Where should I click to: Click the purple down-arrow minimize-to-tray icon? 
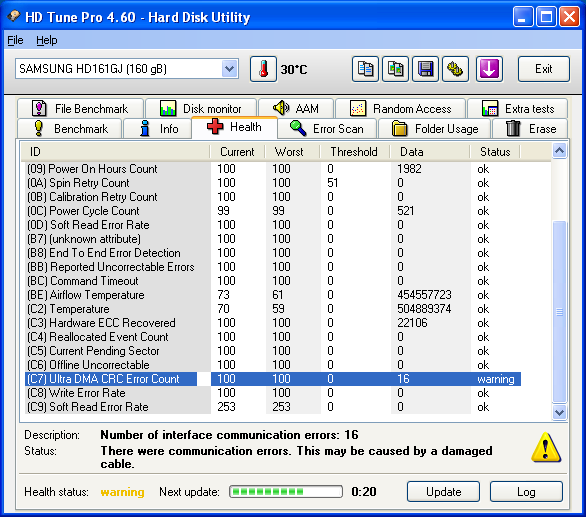pyautogui.click(x=489, y=69)
